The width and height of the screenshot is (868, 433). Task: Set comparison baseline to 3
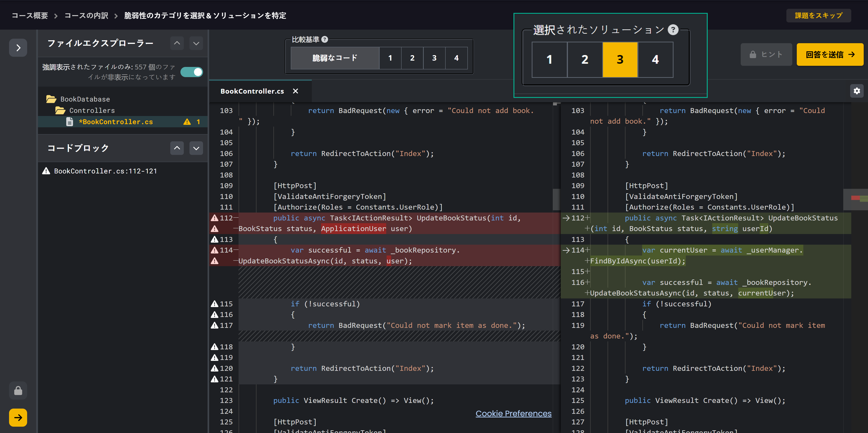tap(434, 58)
